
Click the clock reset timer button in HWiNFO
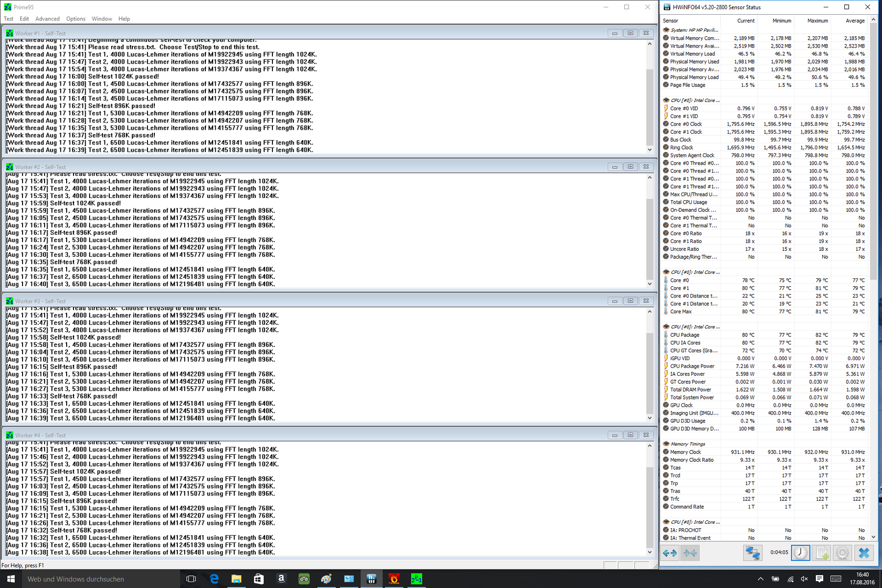click(801, 553)
